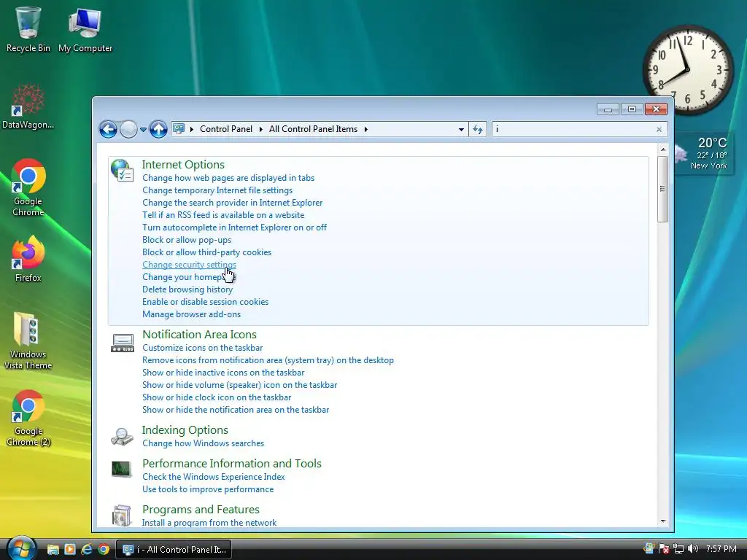Expand the address bar history dropdown
Viewport: 747px width, 560px height.
461,130
